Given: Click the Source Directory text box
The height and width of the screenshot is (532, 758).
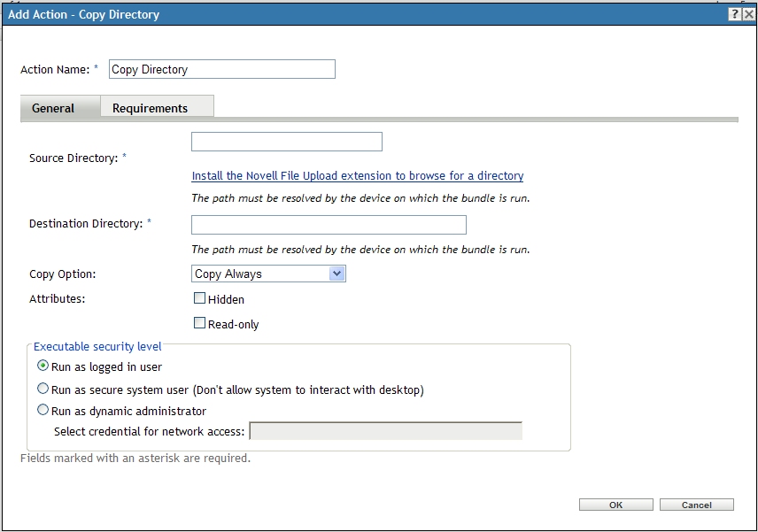Looking at the screenshot, I should click(286, 141).
